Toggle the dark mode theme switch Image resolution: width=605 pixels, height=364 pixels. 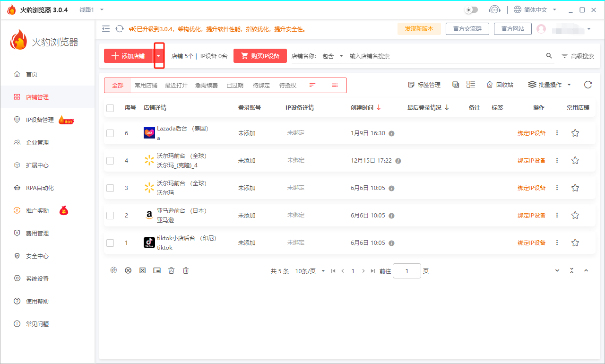(x=471, y=9)
